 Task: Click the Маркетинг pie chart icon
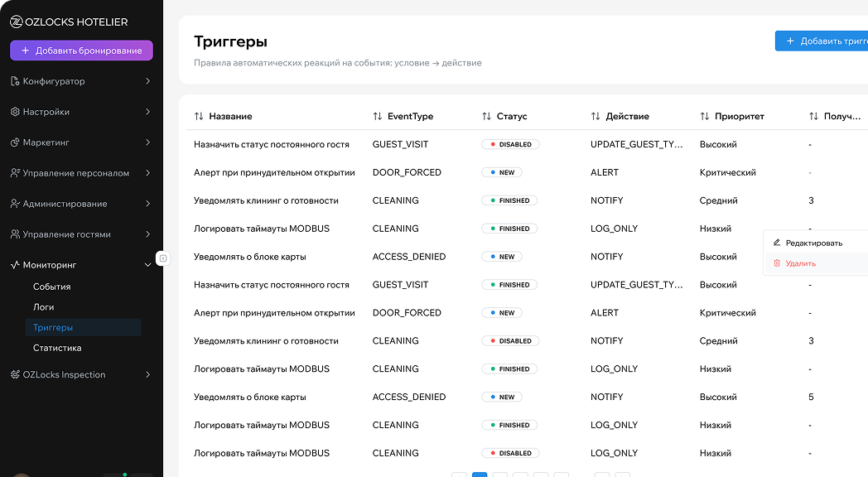pyautogui.click(x=15, y=142)
